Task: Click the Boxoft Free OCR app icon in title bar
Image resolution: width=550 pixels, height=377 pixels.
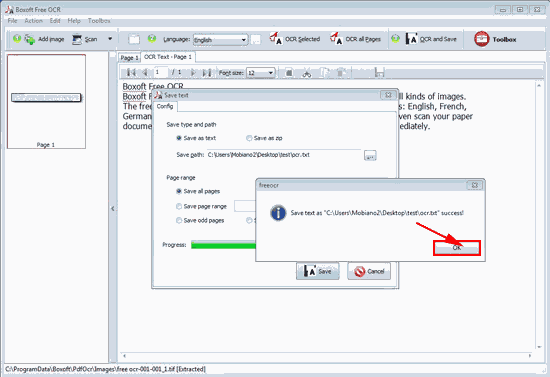Action: click(x=9, y=9)
